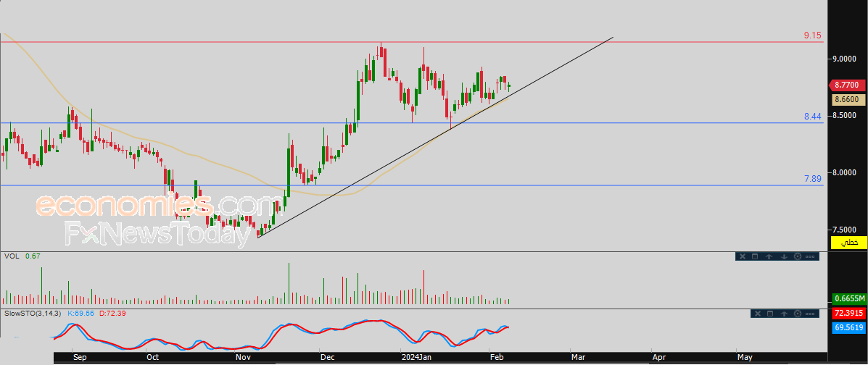
Task: Select the red 9.15 resistance line label
Action: pos(813,35)
